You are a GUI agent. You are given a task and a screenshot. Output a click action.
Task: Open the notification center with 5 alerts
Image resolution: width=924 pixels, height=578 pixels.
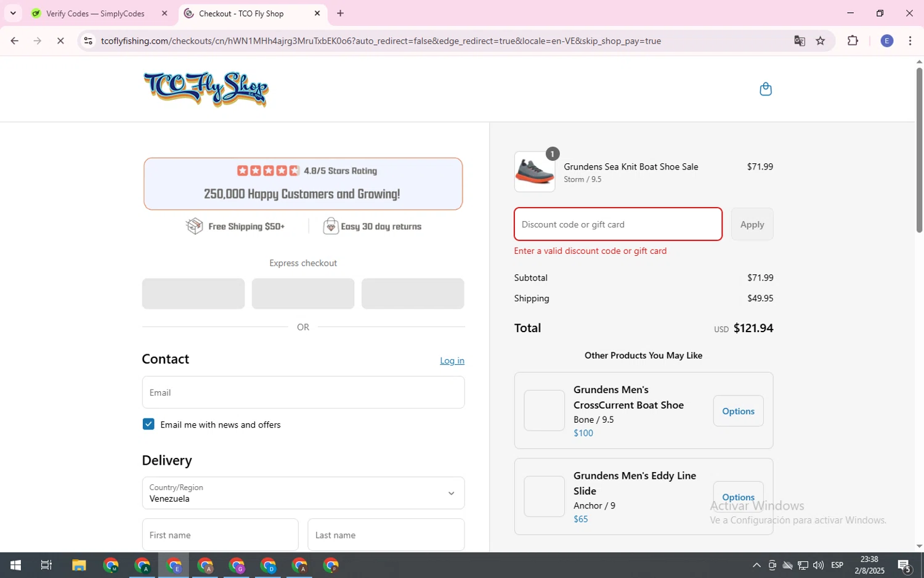(904, 566)
